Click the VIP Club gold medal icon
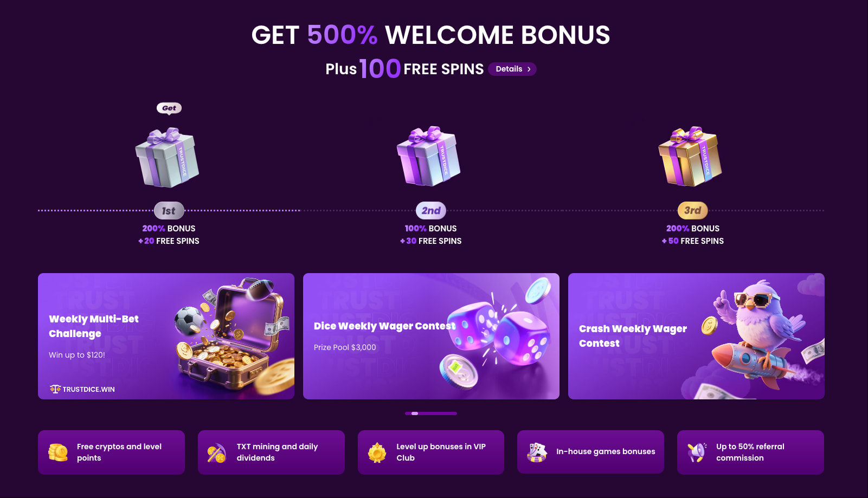The image size is (868, 498). (x=377, y=452)
